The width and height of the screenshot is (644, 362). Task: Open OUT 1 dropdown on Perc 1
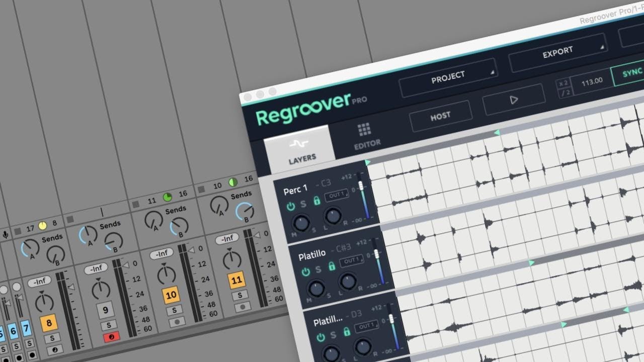336,195
